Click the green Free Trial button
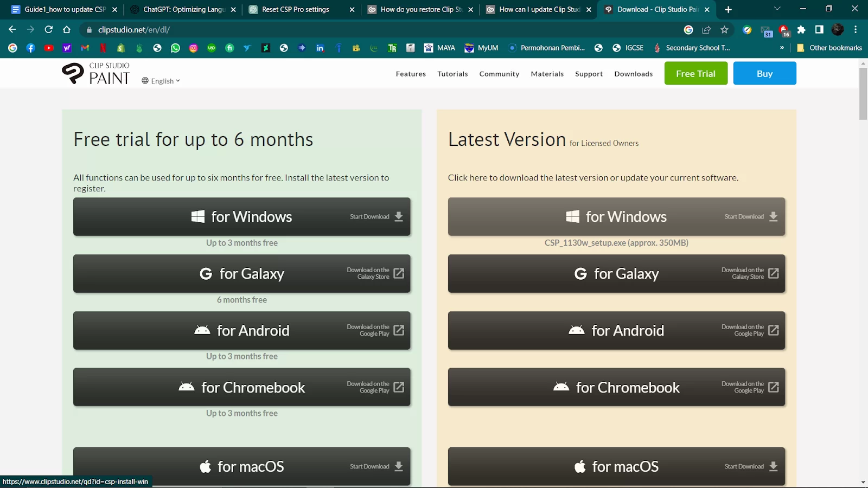This screenshot has height=488, width=868. [696, 73]
